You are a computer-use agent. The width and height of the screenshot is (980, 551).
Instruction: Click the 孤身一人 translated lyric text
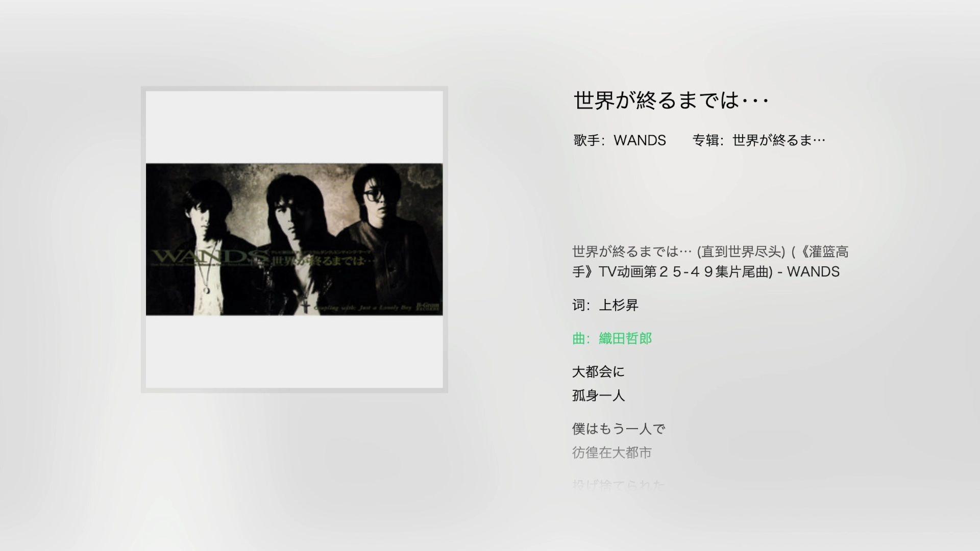[x=598, y=395]
